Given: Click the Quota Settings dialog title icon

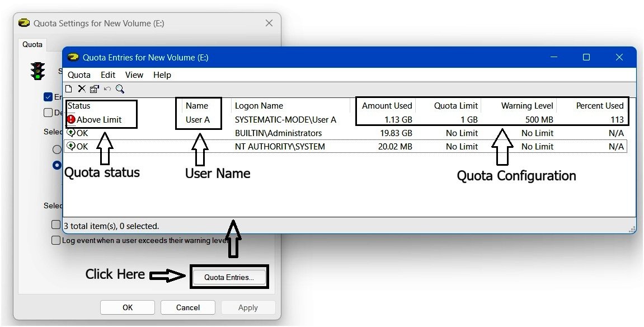Looking at the screenshot, I should point(24,23).
